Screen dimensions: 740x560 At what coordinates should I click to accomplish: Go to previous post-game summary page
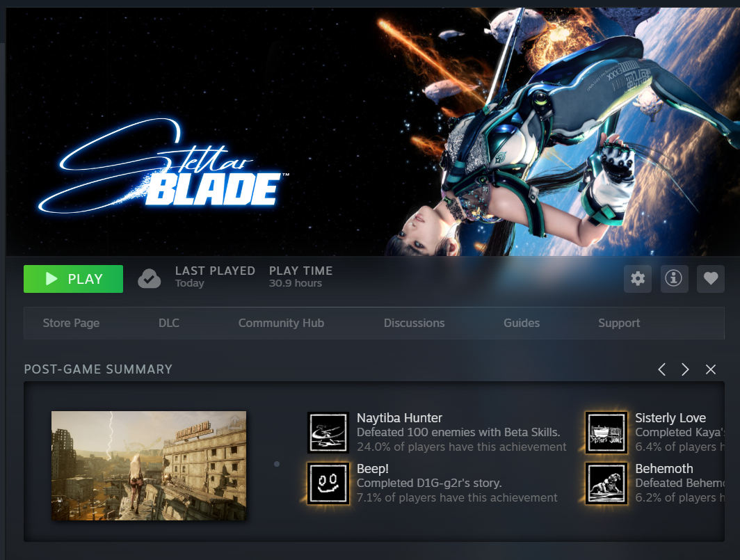click(661, 369)
